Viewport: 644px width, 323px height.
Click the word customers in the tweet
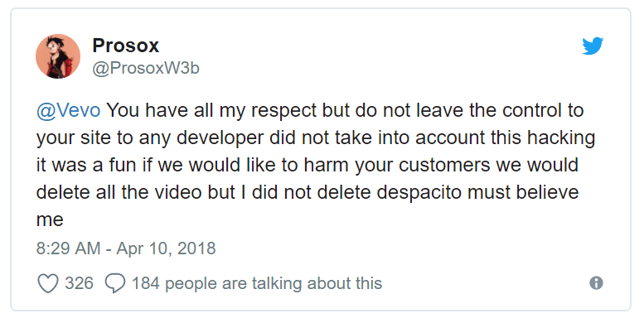pos(444,166)
